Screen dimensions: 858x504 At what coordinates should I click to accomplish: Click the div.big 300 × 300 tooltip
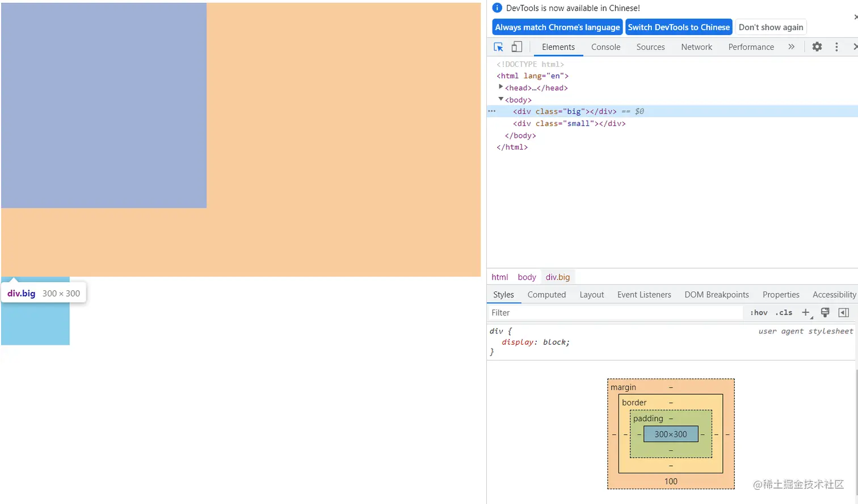(x=44, y=293)
